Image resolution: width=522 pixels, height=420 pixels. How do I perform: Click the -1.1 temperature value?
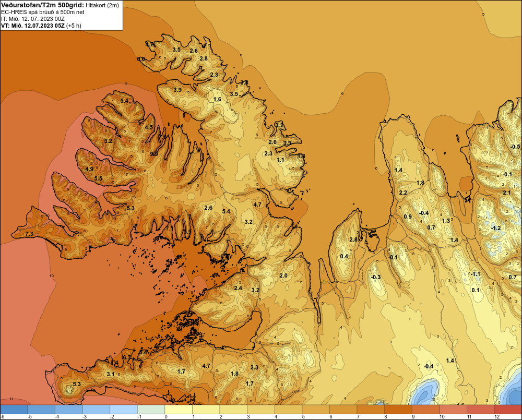point(476,274)
